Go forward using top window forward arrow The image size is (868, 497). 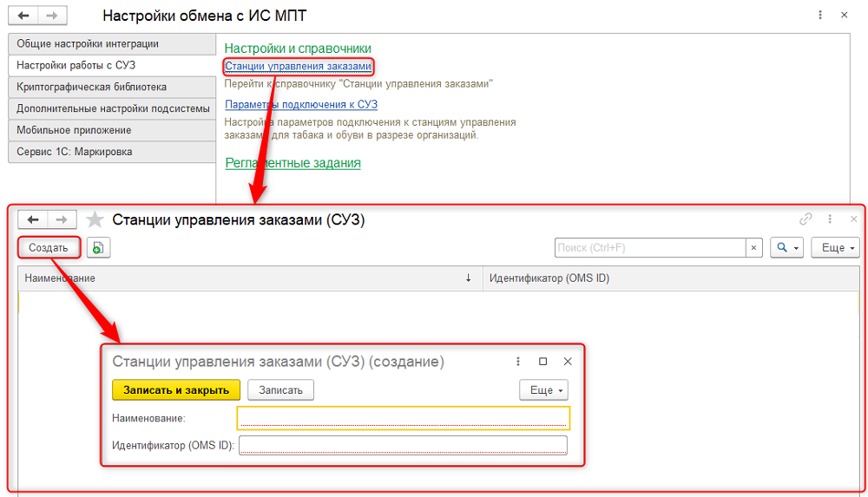(52, 16)
